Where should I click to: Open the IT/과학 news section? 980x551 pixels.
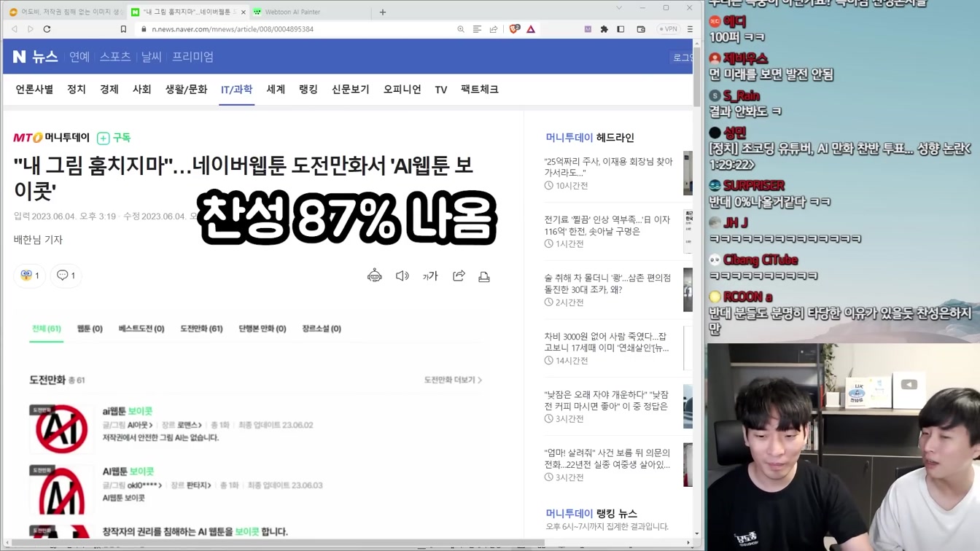237,90
